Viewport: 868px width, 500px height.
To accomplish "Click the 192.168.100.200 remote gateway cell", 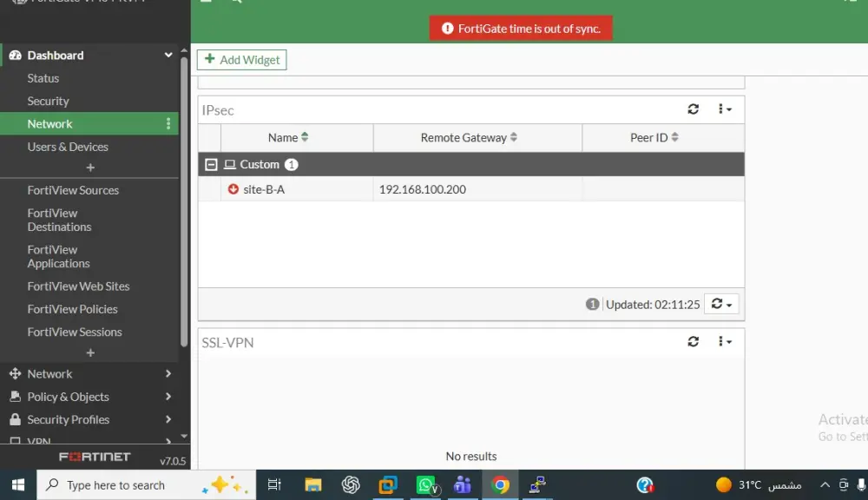I will coord(423,189).
